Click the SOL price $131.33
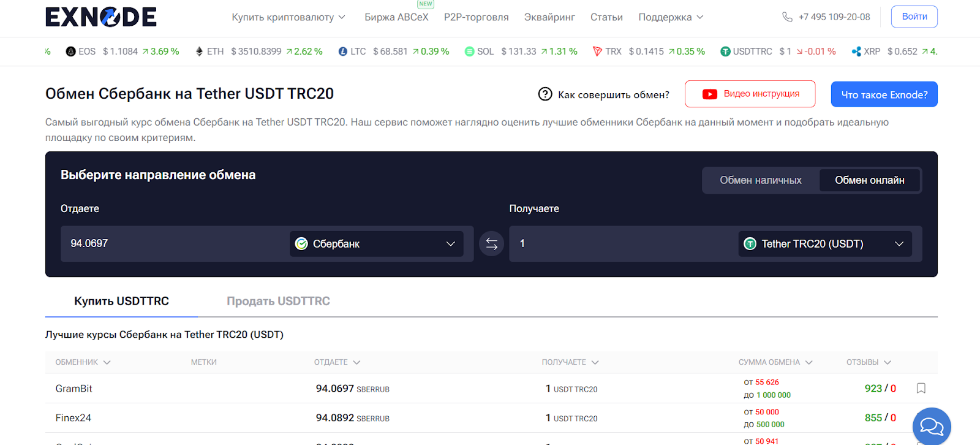This screenshot has width=980, height=445. click(519, 51)
